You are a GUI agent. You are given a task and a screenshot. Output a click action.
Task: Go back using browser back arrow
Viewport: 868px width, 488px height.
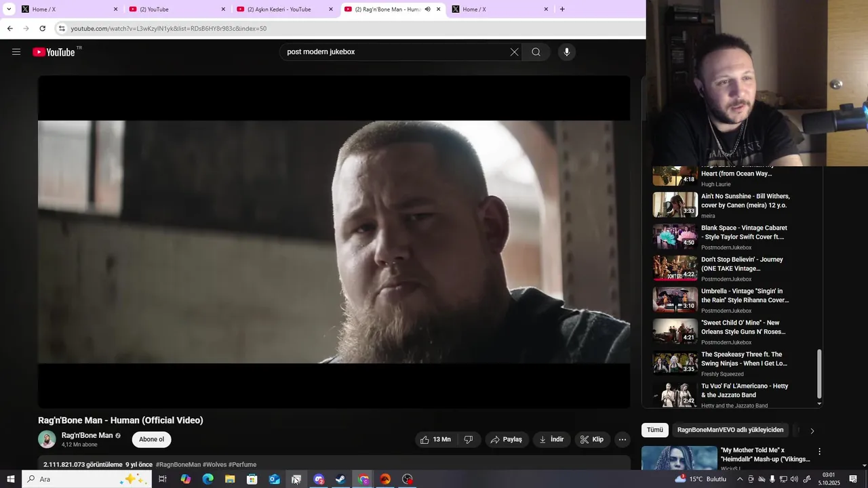point(9,28)
